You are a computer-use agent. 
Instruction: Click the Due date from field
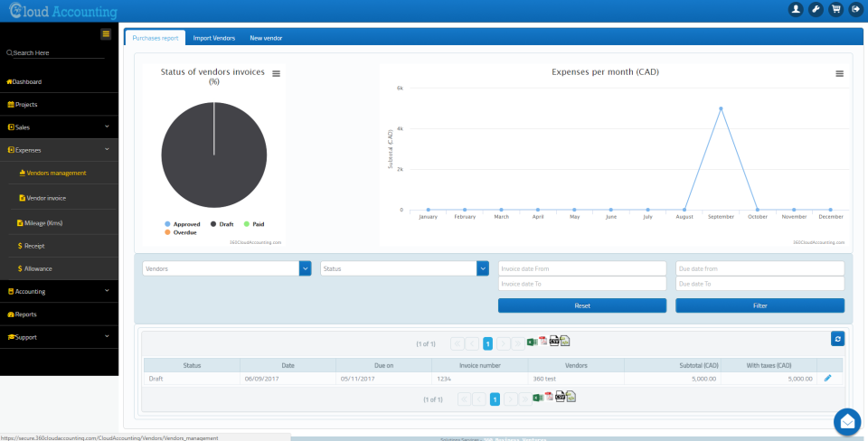[x=760, y=268]
